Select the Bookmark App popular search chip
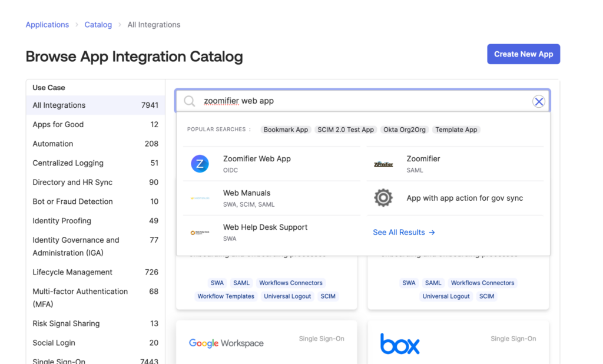 [x=286, y=130]
